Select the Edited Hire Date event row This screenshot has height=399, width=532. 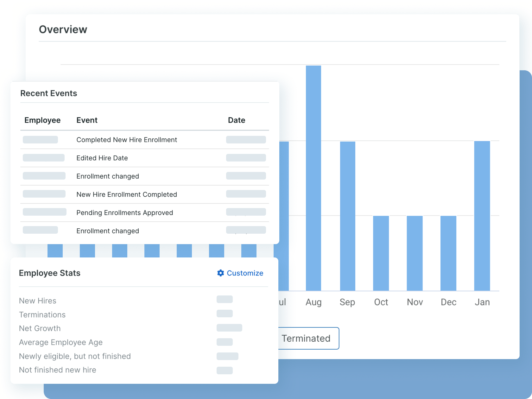(x=102, y=158)
